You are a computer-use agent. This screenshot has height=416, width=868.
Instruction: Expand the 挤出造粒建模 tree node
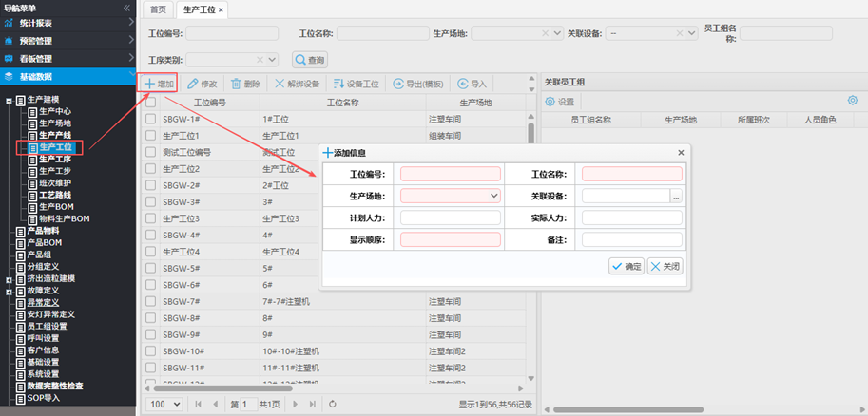[9, 279]
